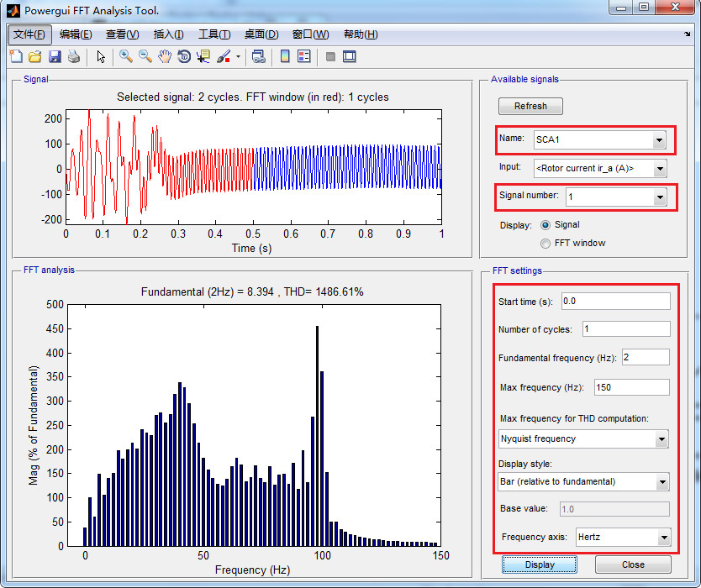Select the Zoom In magnifier tool
The image size is (701, 588).
pos(126,57)
